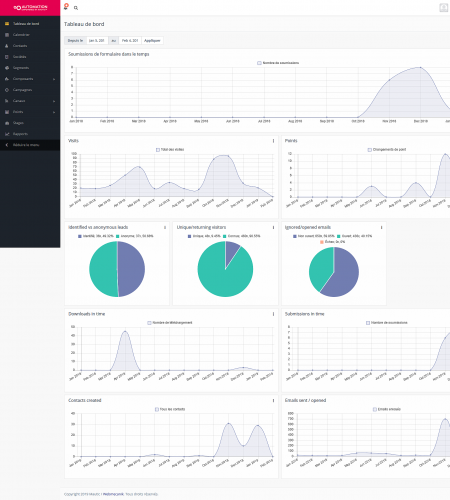Collapse sidebar with 'Réduire le menu'

tap(30, 145)
